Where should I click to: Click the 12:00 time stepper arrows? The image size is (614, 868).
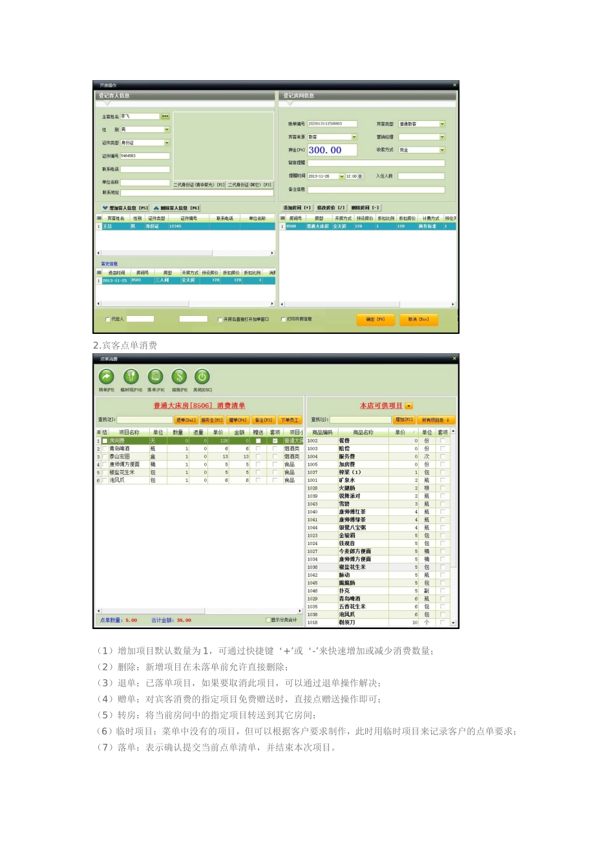(x=360, y=176)
